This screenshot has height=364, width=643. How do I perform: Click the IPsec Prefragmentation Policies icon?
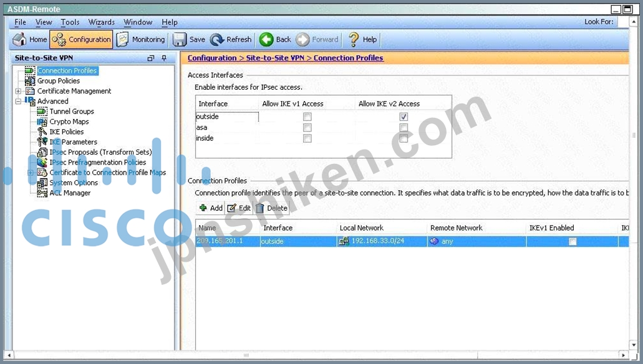tap(42, 162)
